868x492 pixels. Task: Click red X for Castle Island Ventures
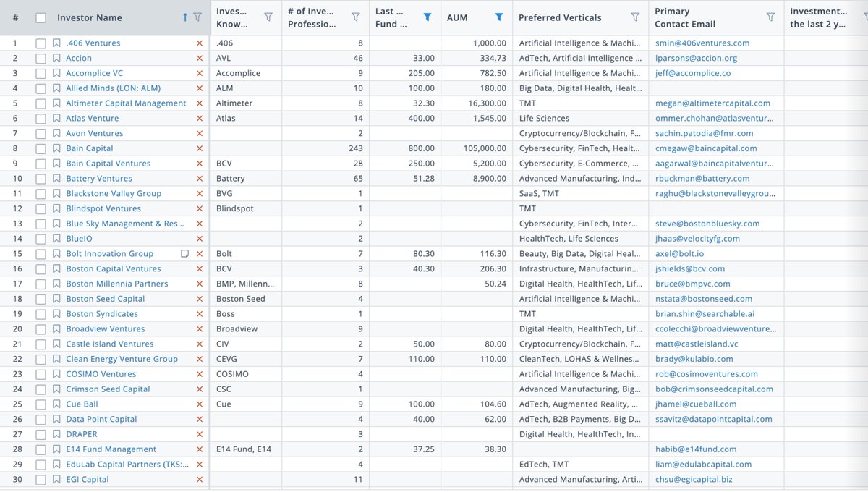point(200,344)
